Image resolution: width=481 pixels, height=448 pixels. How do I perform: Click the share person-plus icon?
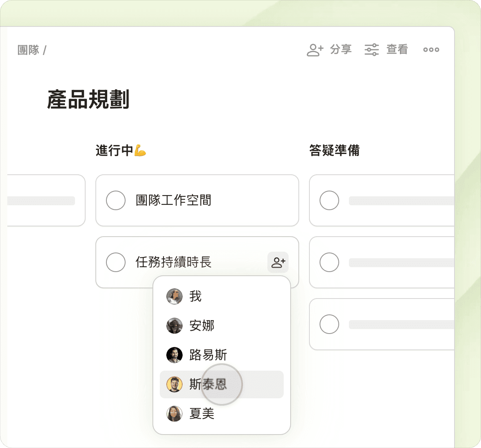point(315,50)
